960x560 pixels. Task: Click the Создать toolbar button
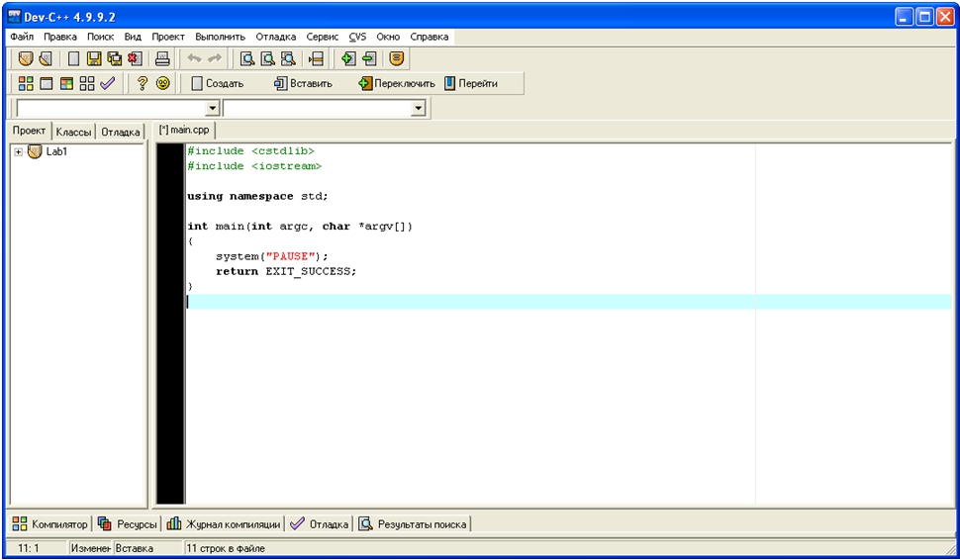pyautogui.click(x=218, y=83)
